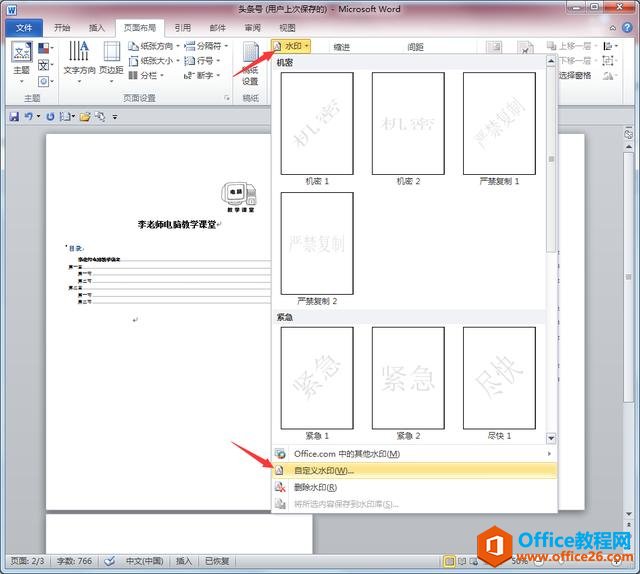Open theme fonts dropdown
The width and height of the screenshot is (640, 574).
click(45, 65)
